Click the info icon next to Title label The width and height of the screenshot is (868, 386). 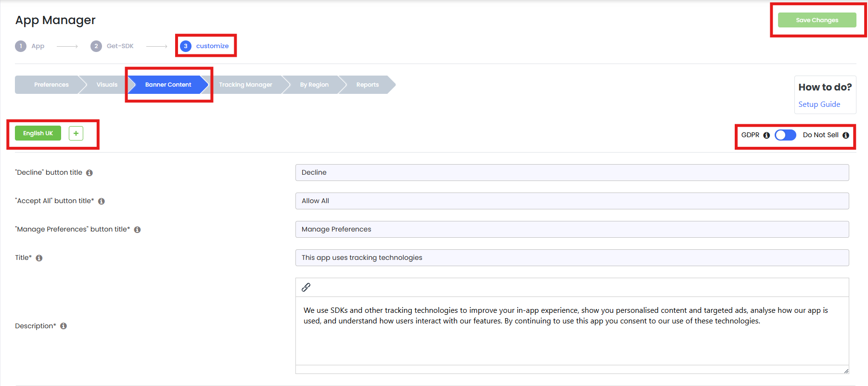(39, 258)
